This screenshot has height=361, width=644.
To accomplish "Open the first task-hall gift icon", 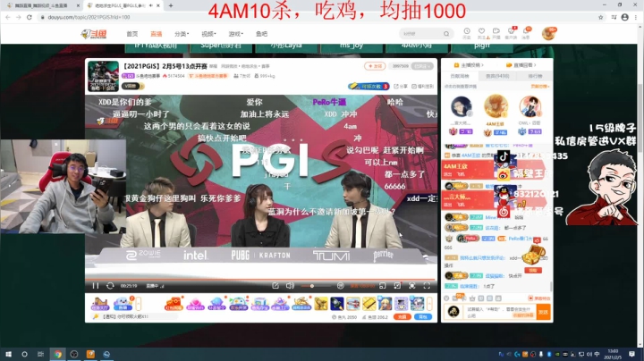I will 100,304.
